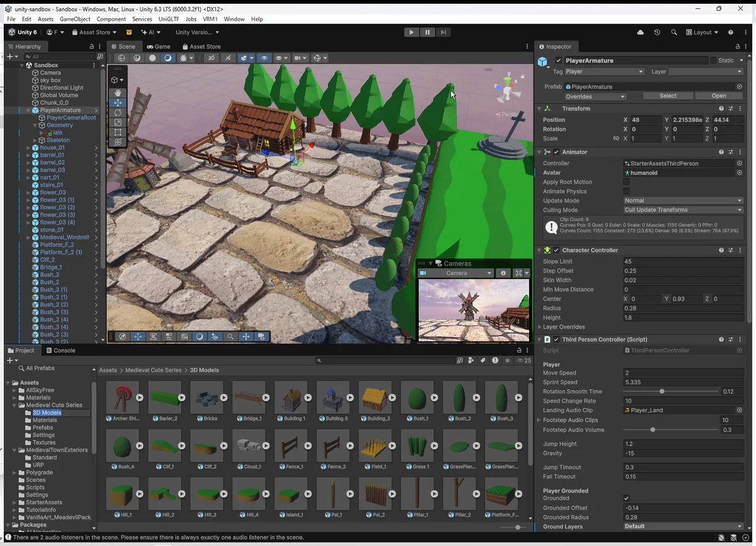Viewport: 756px width, 546px height.
Task: Open the Tag dropdown showing Player
Action: (604, 72)
